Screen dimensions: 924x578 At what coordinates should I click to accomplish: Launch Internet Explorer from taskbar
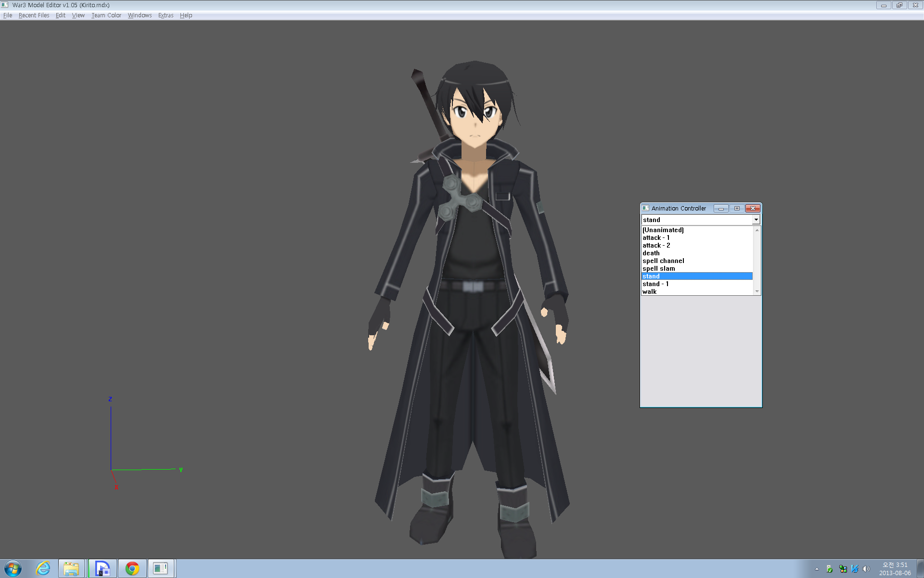coord(43,569)
